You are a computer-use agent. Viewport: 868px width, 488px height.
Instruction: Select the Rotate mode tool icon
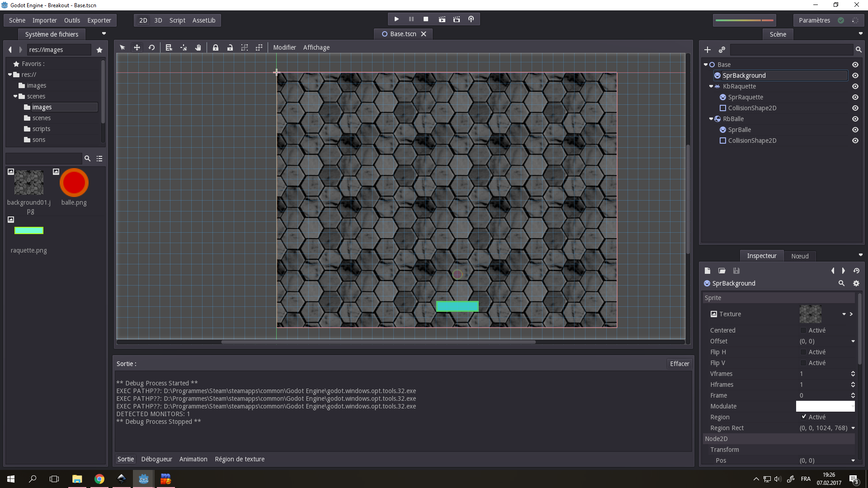coord(152,47)
